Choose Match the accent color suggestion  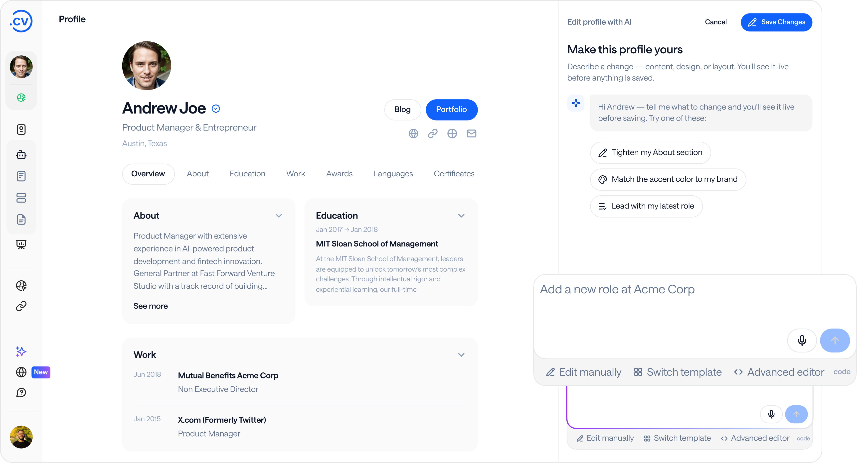[x=668, y=179]
